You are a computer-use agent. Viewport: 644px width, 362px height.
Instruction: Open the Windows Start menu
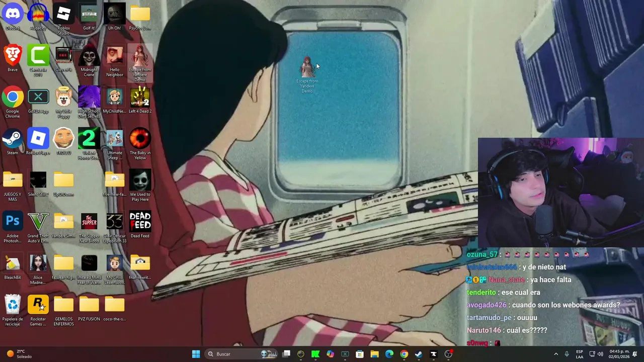point(196,354)
